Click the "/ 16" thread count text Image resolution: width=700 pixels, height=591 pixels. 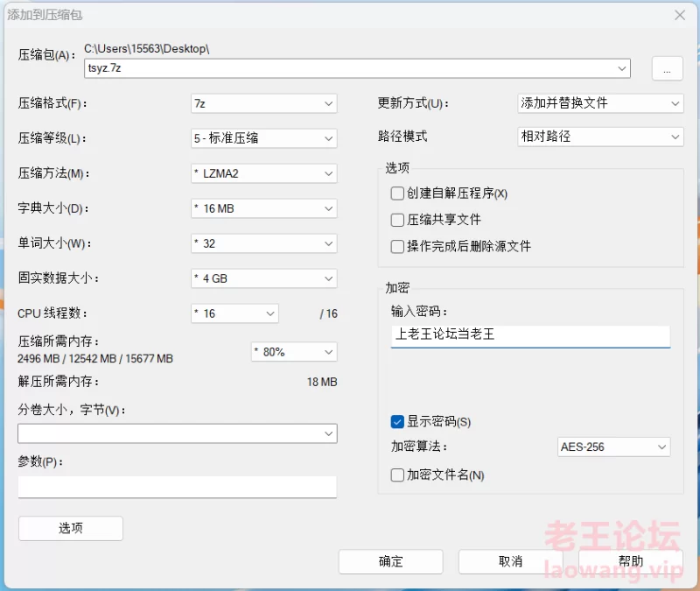(329, 313)
